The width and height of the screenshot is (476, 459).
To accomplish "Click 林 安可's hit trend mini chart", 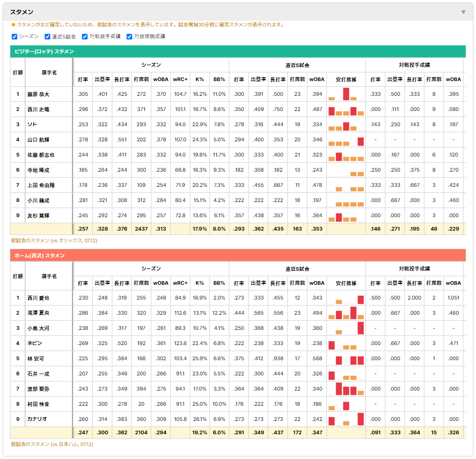I will coord(346,358).
